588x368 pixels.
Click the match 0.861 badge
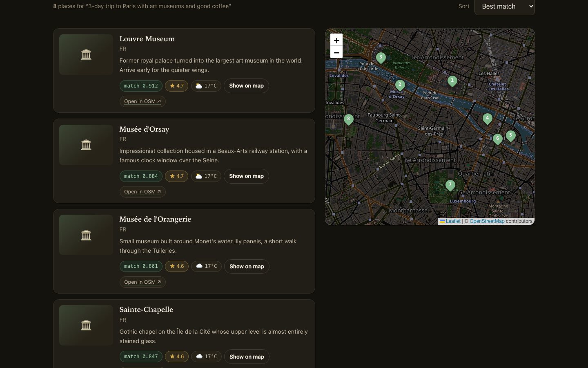(141, 266)
